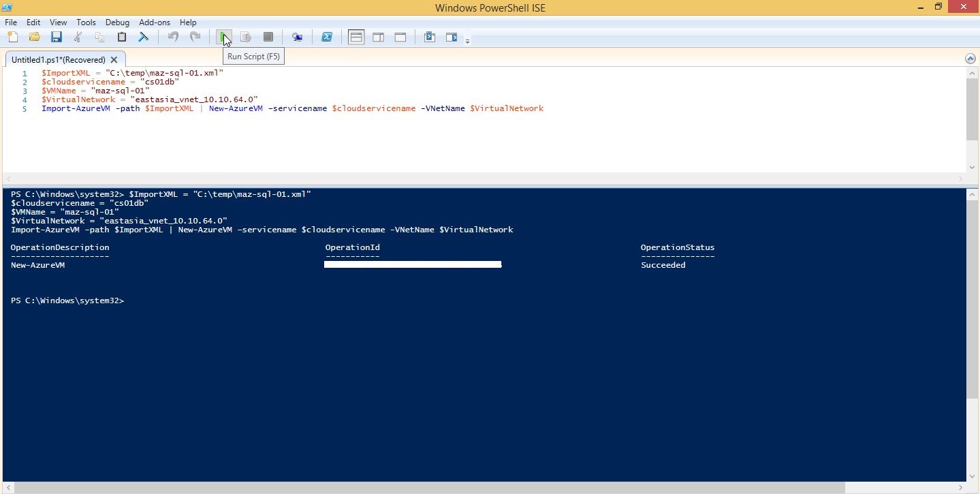Click $ImportXML on script line 1
Screen dimensions: 980x494
point(67,73)
